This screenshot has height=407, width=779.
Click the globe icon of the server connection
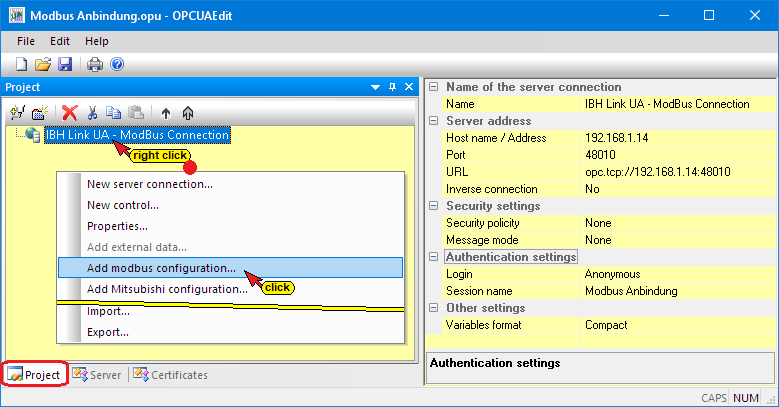[33, 135]
